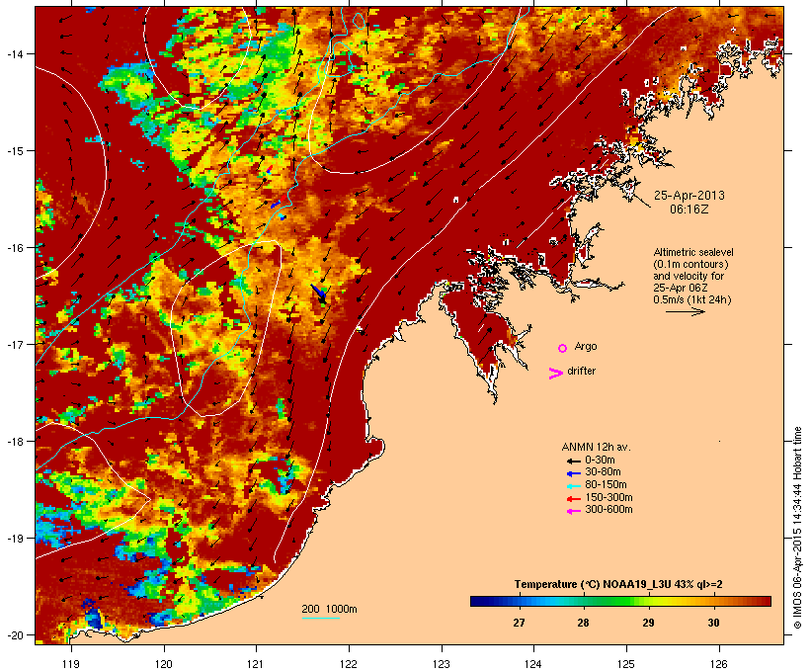Click the latitude label -16
This screenshot has width=810, height=672.
coord(15,248)
